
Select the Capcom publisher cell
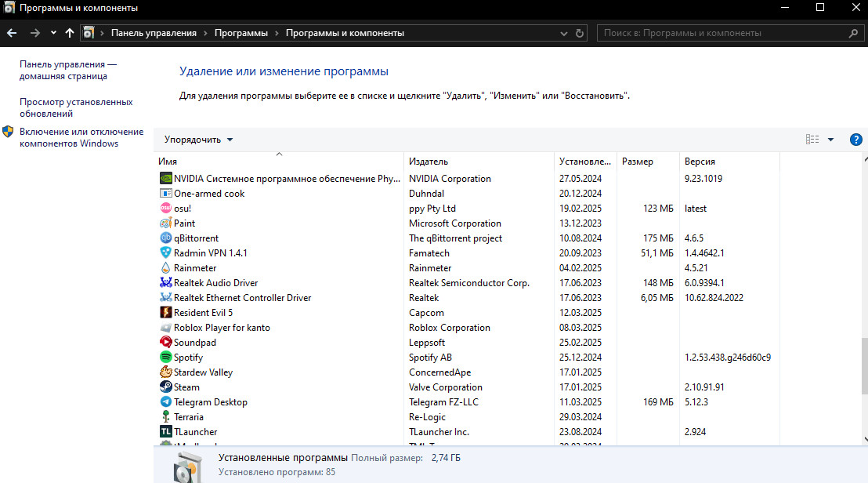click(426, 313)
